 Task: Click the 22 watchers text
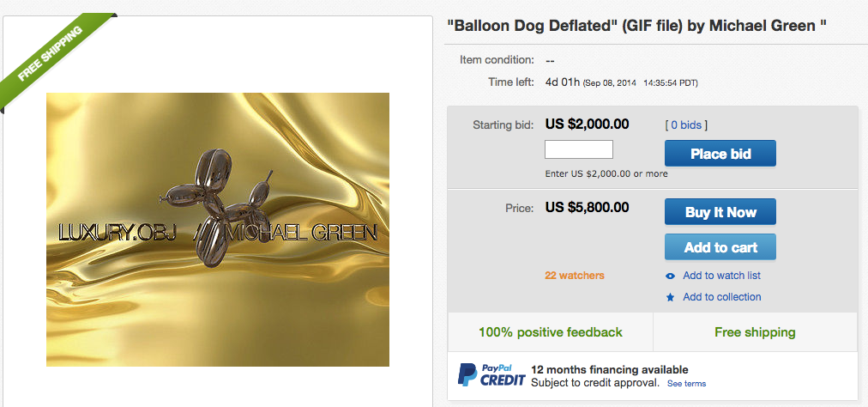(575, 276)
